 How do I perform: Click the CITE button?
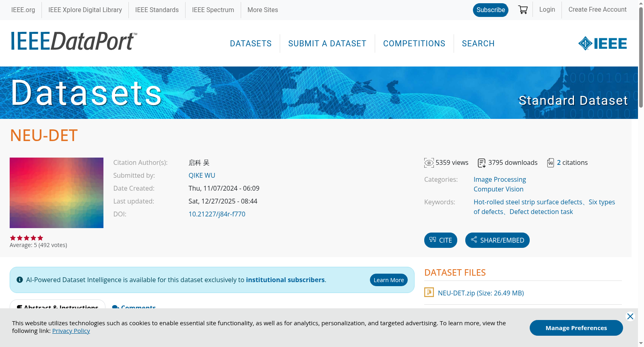pyautogui.click(x=441, y=240)
